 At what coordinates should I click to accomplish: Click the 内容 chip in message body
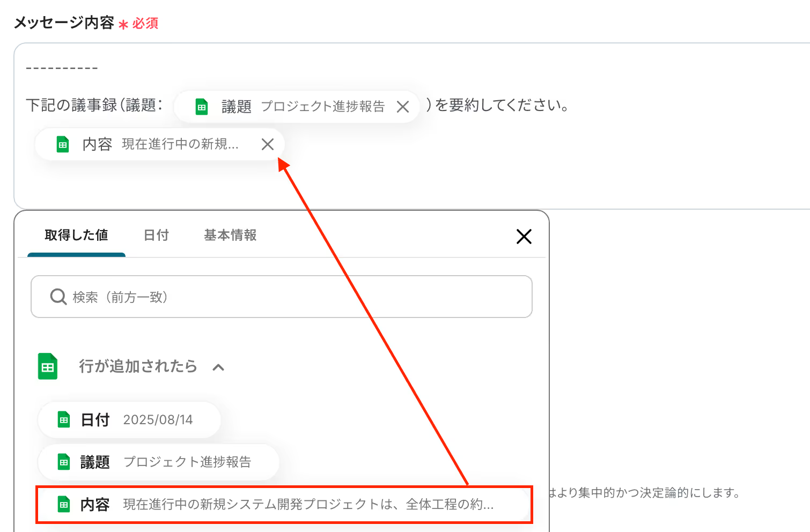(x=159, y=144)
